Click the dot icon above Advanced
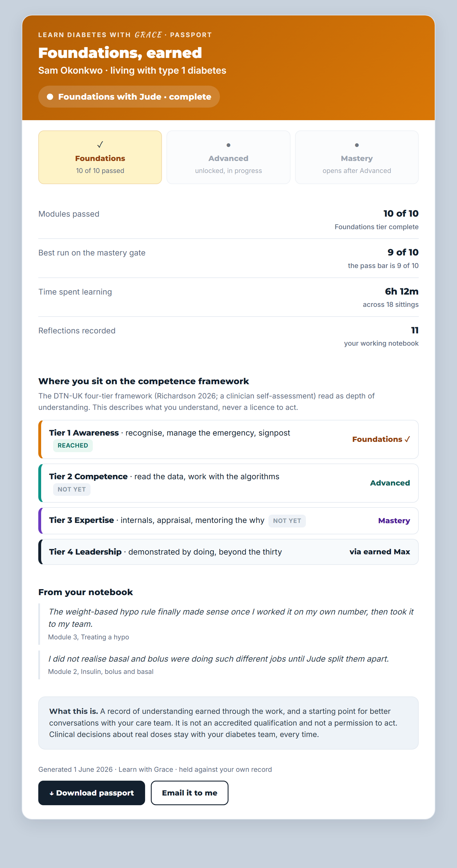The width and height of the screenshot is (457, 868). pos(228,145)
